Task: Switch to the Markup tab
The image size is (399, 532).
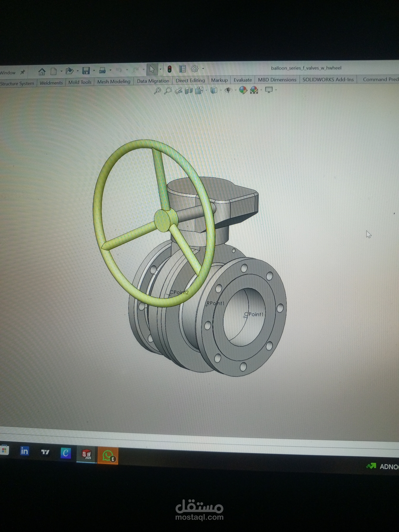Action: tap(219, 80)
